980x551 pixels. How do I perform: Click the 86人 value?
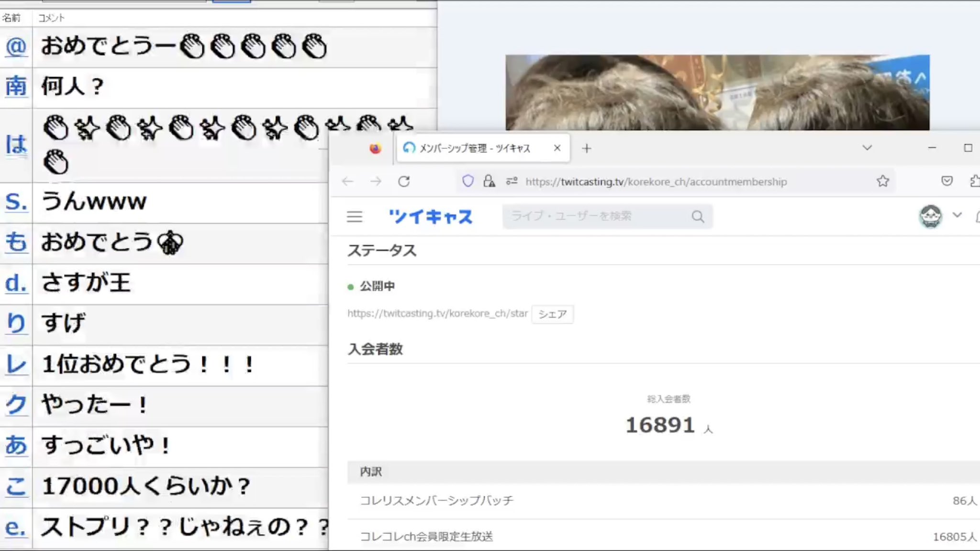click(965, 501)
